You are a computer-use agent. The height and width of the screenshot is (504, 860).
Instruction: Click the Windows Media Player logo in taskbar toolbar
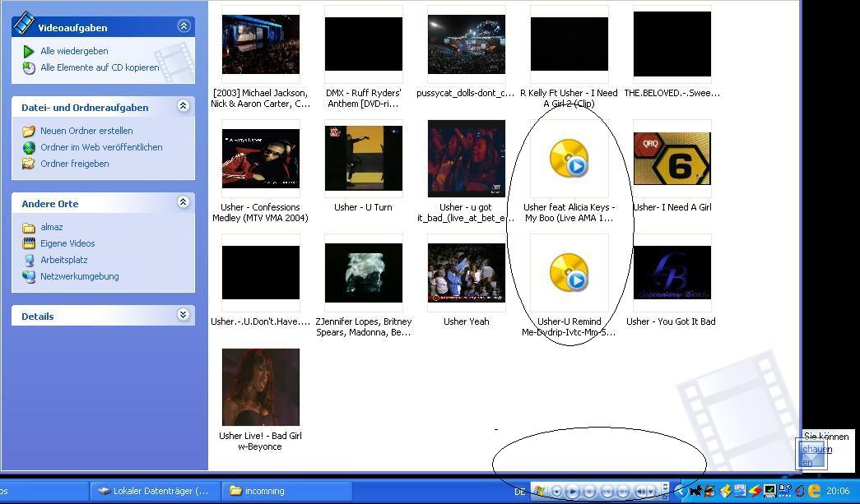tap(539, 492)
